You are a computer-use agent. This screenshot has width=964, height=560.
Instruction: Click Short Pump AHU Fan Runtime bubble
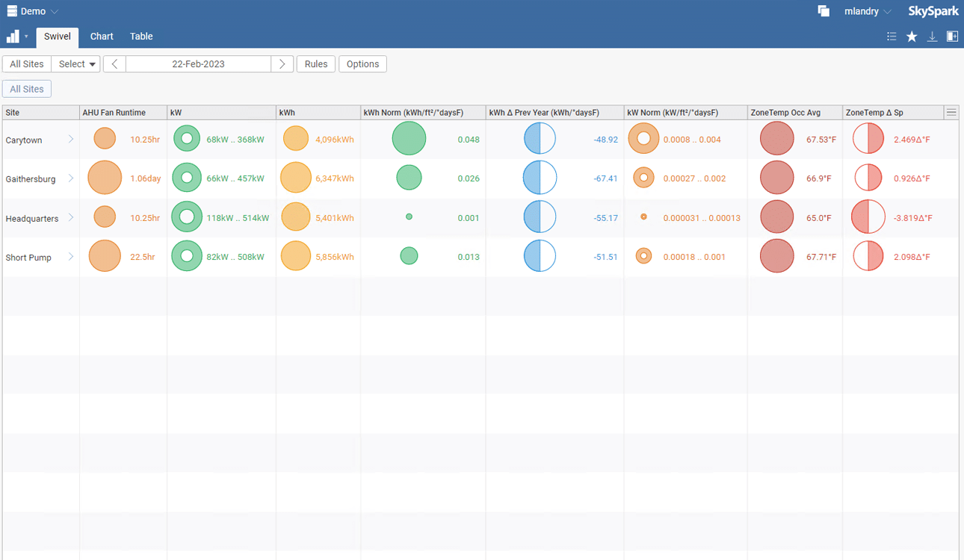click(105, 256)
